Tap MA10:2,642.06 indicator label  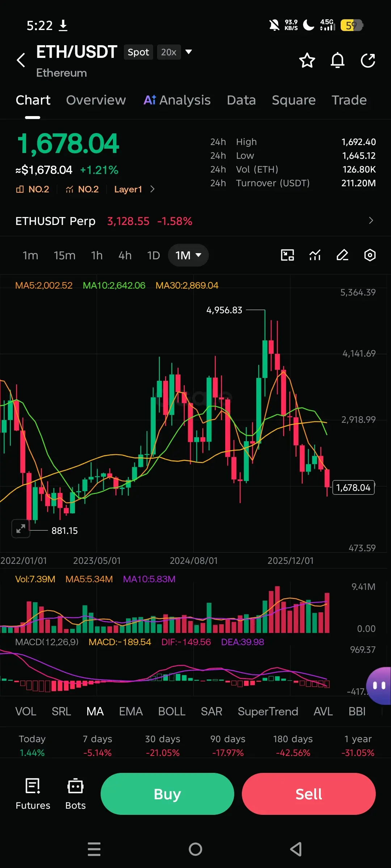(x=114, y=285)
